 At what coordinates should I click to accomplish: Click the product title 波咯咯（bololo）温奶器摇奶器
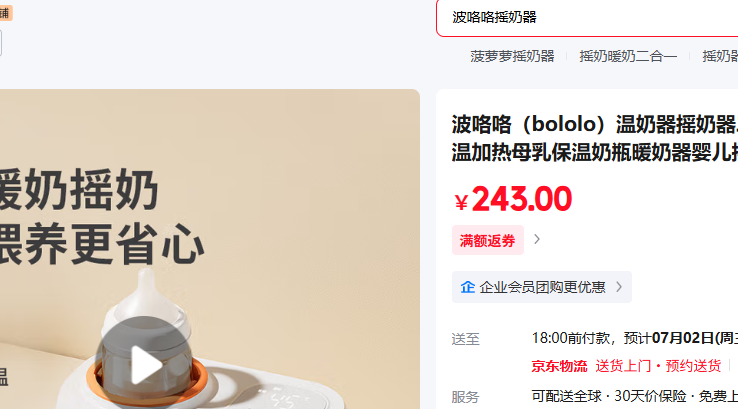click(594, 125)
